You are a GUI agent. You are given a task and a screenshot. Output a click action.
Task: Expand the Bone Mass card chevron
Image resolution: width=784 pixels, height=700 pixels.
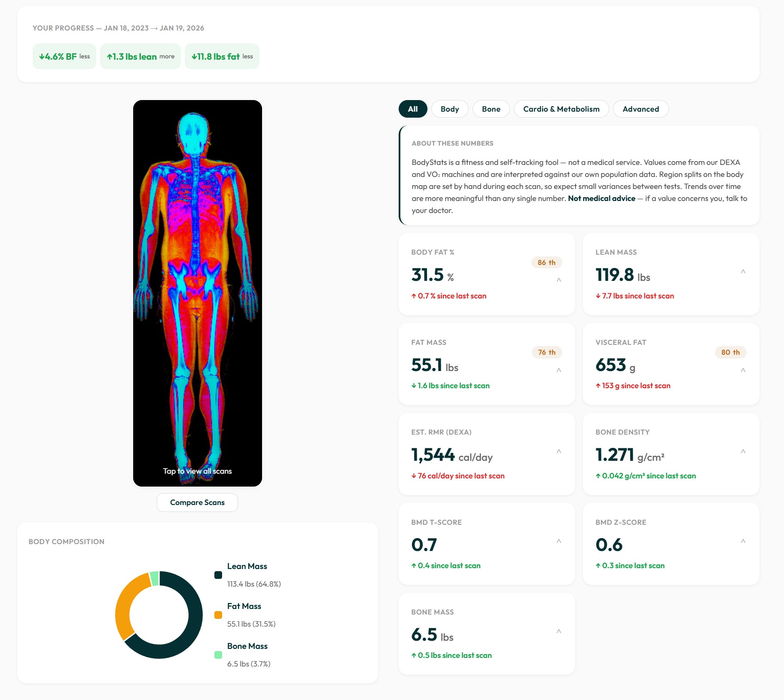click(x=559, y=631)
